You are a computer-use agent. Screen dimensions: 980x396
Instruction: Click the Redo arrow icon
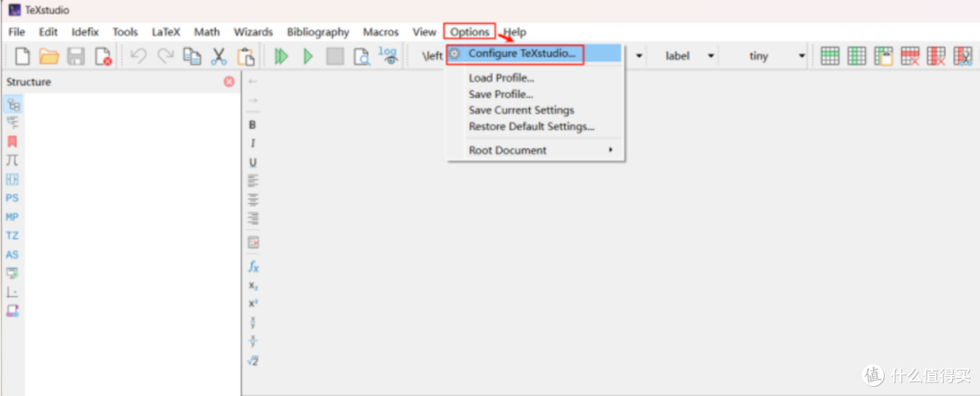pyautogui.click(x=166, y=56)
